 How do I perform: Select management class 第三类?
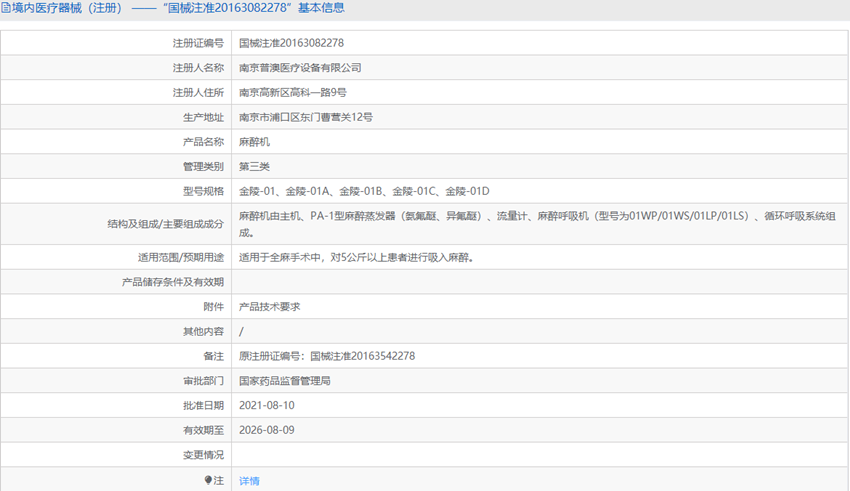[x=254, y=166]
